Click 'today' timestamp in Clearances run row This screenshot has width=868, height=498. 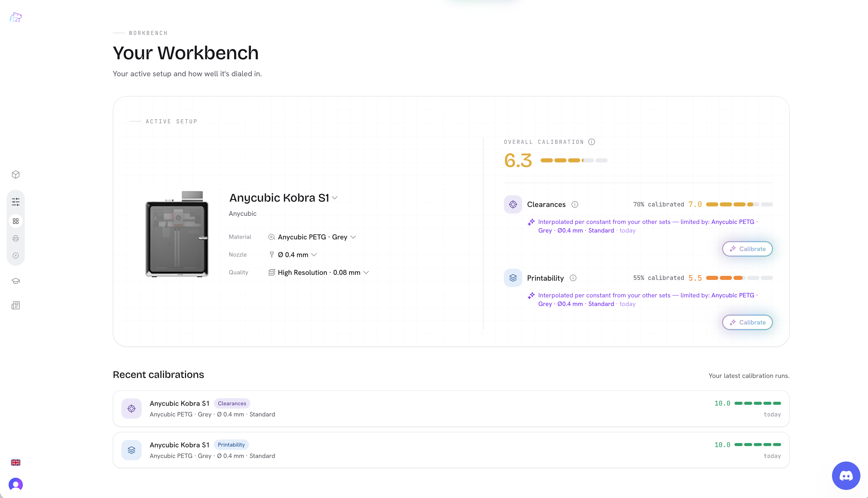point(772,415)
